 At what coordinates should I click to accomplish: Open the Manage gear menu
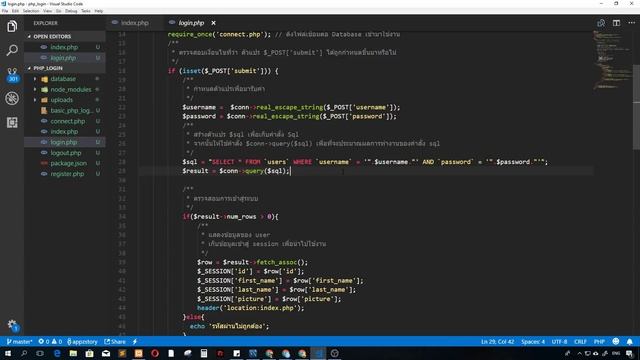[12, 325]
